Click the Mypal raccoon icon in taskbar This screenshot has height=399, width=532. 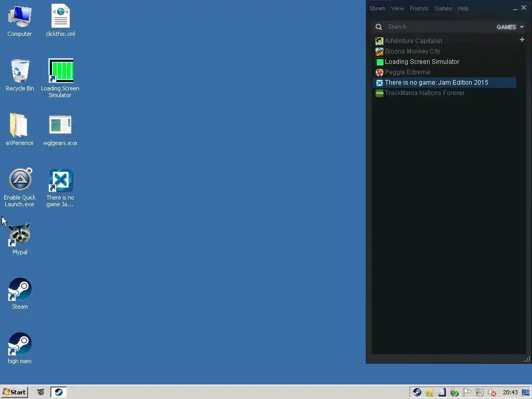pos(41,392)
